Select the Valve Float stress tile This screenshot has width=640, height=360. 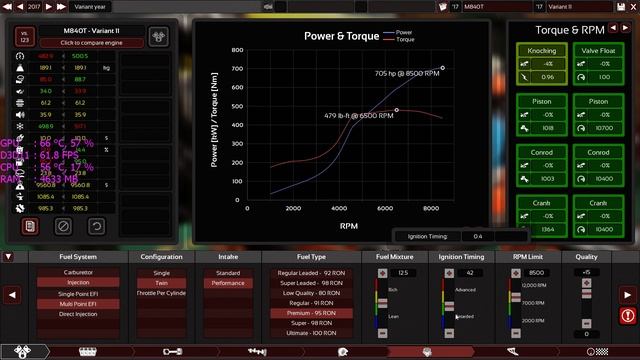(598, 64)
